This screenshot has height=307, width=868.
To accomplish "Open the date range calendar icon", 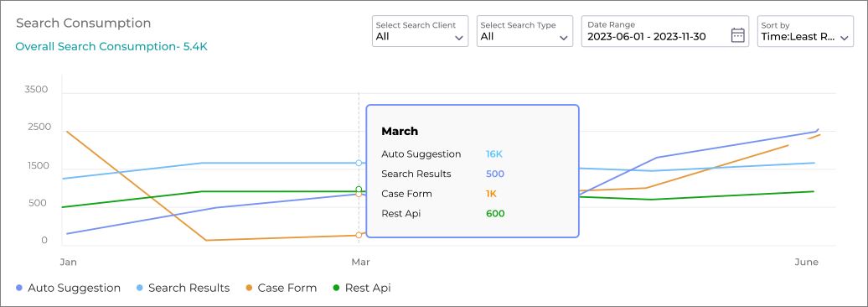I will pyautogui.click(x=737, y=35).
